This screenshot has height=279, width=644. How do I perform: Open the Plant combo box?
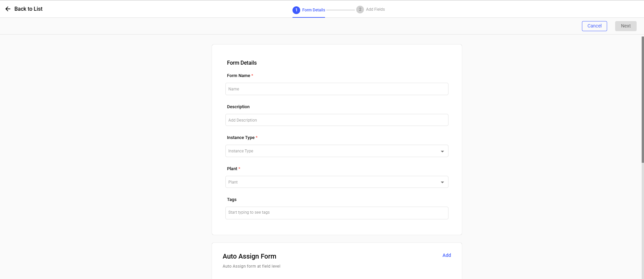(x=332, y=182)
